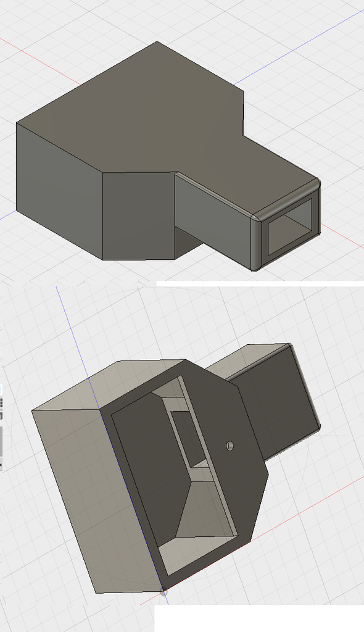This screenshot has width=364, height=632.
Task: Select the small round hole on lower model
Action: click(230, 446)
